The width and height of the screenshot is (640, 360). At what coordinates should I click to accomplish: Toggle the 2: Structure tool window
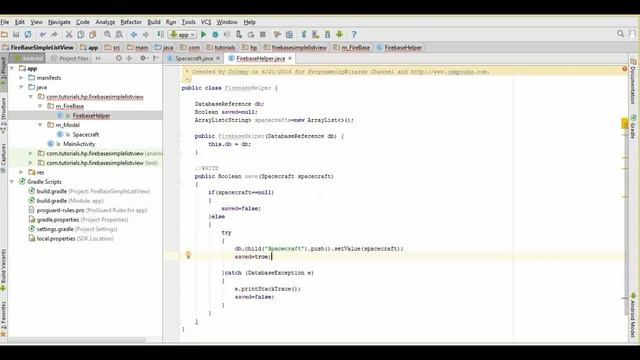pos(3,116)
